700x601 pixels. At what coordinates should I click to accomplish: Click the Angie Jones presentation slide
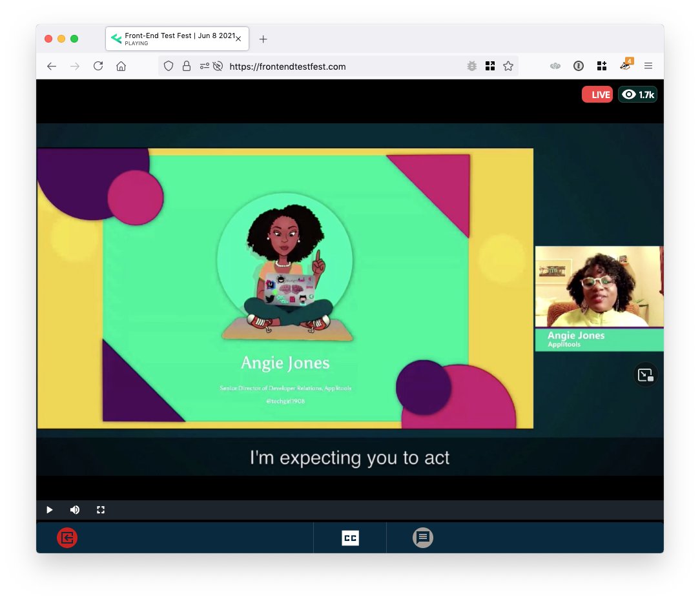pos(285,288)
